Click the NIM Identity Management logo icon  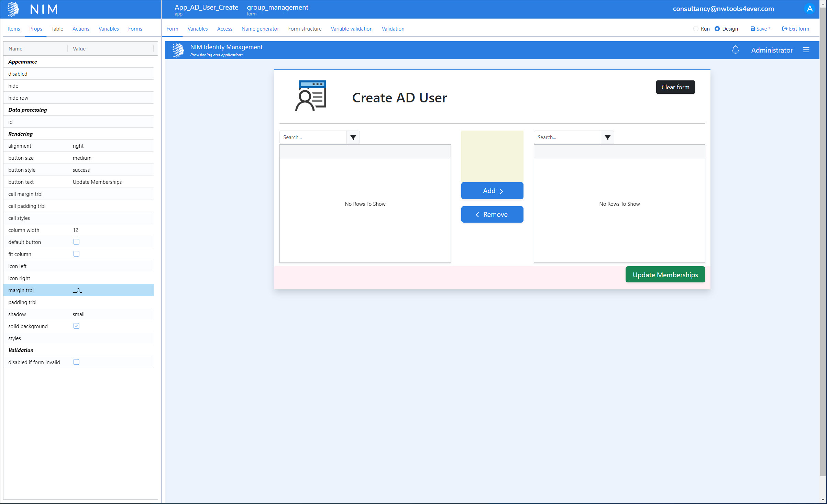pyautogui.click(x=178, y=50)
